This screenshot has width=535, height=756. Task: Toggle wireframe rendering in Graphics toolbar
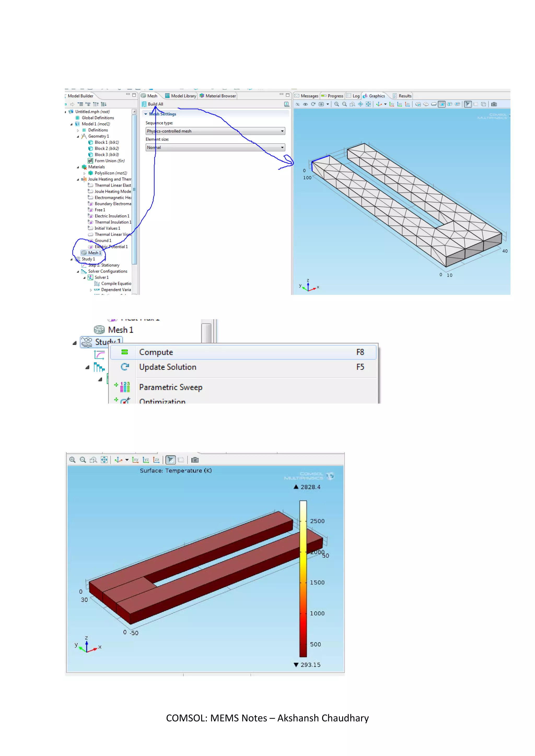tap(483, 104)
